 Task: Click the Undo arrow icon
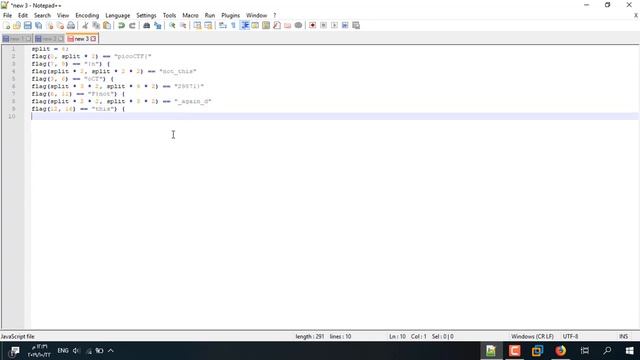pos(121,25)
